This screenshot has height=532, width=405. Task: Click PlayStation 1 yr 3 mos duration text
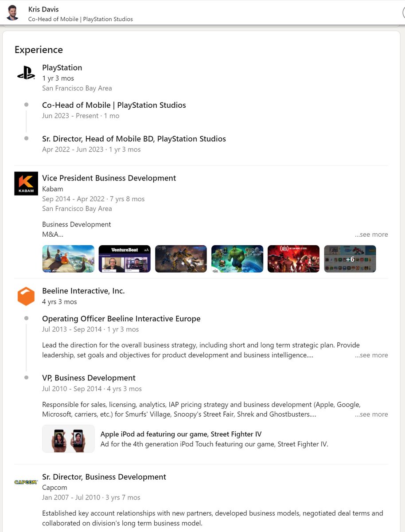click(x=58, y=78)
